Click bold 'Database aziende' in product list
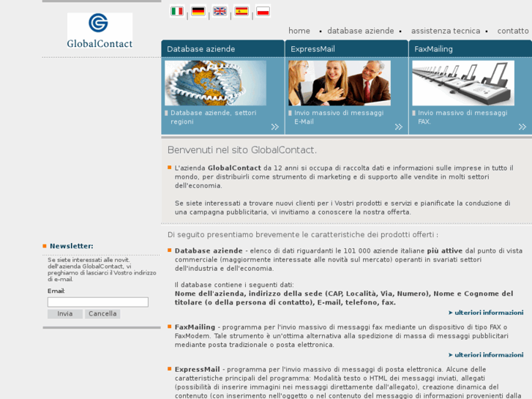 (x=209, y=250)
